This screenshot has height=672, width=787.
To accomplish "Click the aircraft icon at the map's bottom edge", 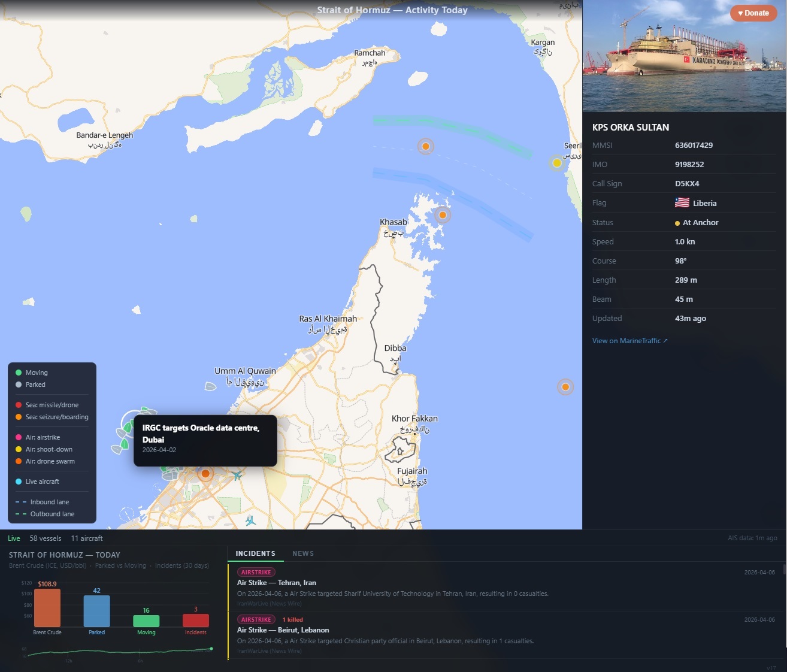I will [x=250, y=520].
